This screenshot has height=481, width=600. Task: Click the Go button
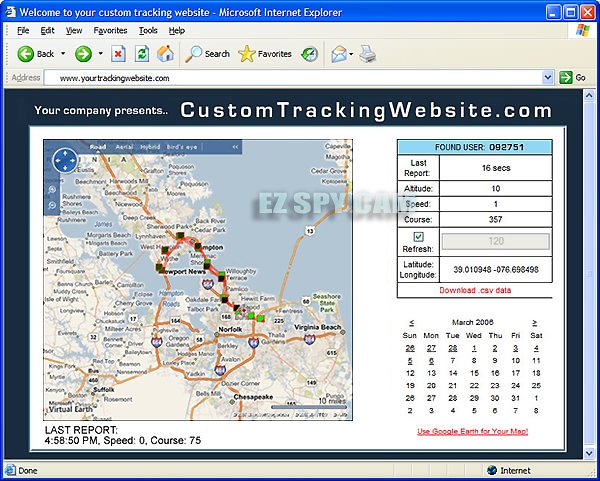pyautogui.click(x=572, y=78)
